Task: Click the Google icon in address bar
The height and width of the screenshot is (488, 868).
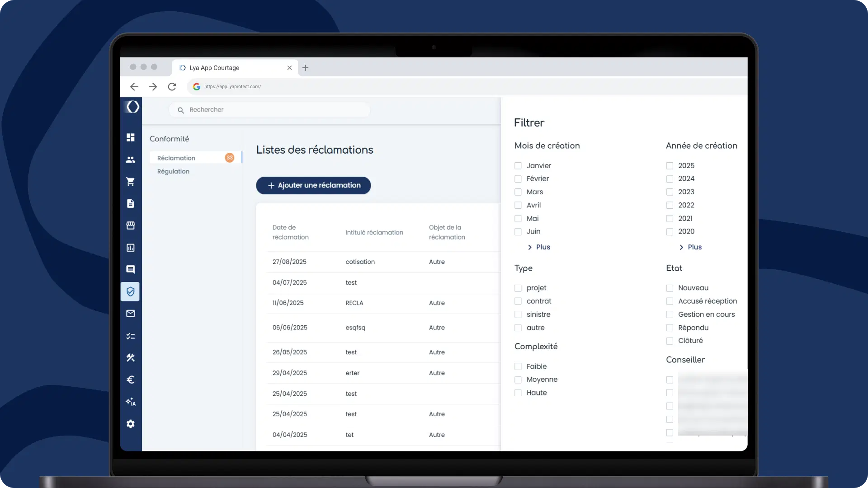Action: point(197,87)
